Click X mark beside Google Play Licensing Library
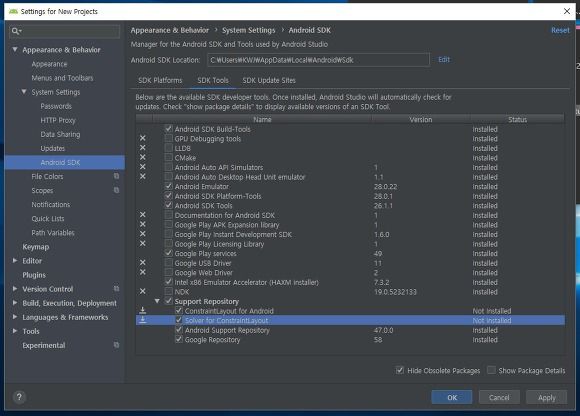Viewport: 580px width, 416px height. 142,244
